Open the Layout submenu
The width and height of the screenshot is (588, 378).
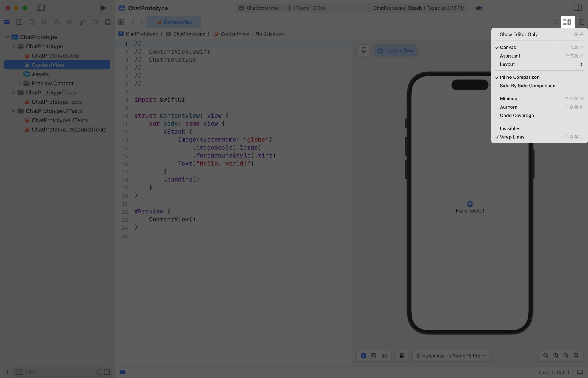pyautogui.click(x=507, y=64)
